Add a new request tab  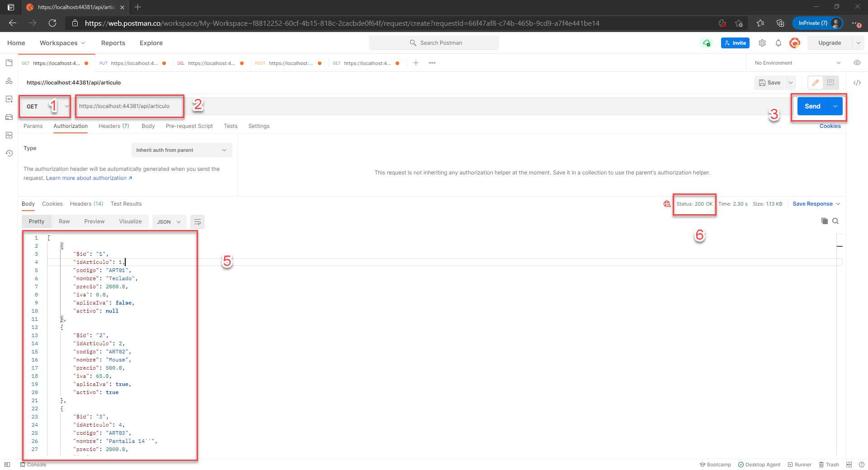pyautogui.click(x=416, y=63)
